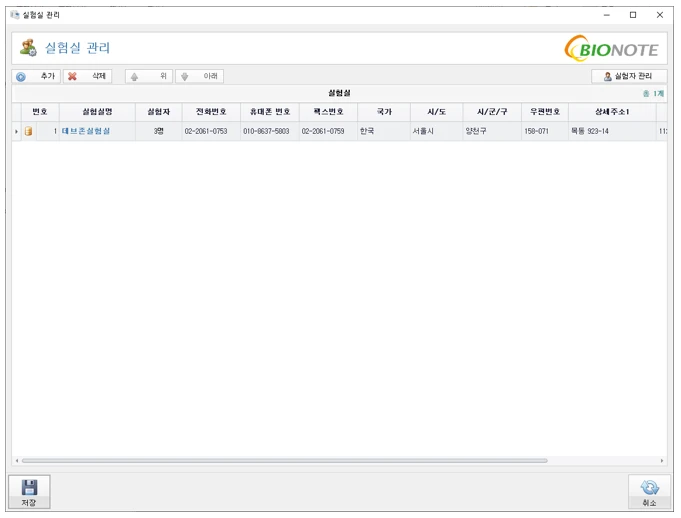Click the 전화번호 column header
681x518 pixels.
(211, 112)
